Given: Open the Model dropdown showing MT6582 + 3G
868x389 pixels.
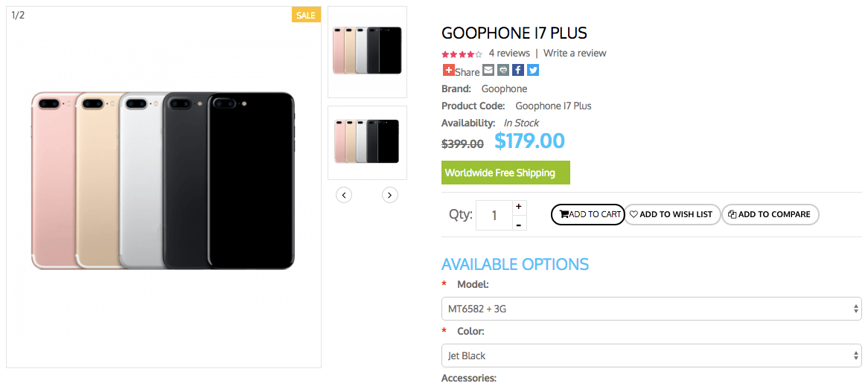Looking at the screenshot, I should click(x=651, y=309).
